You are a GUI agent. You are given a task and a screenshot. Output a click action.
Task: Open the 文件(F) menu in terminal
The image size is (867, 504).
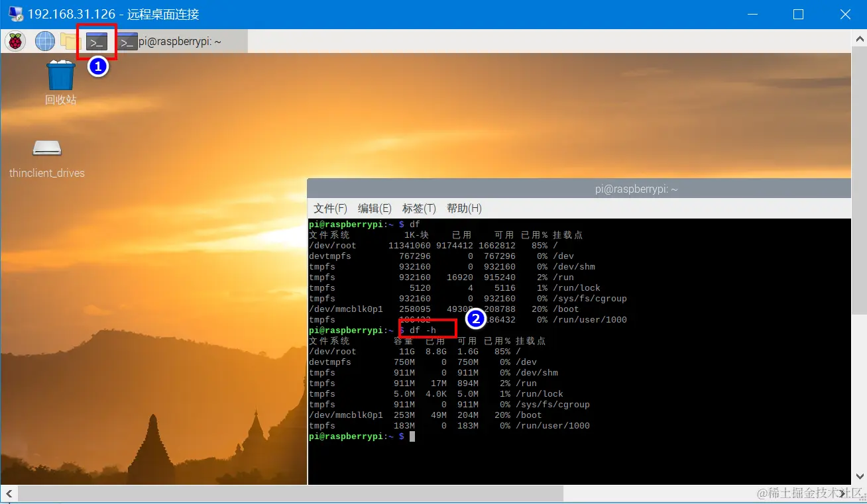(330, 208)
